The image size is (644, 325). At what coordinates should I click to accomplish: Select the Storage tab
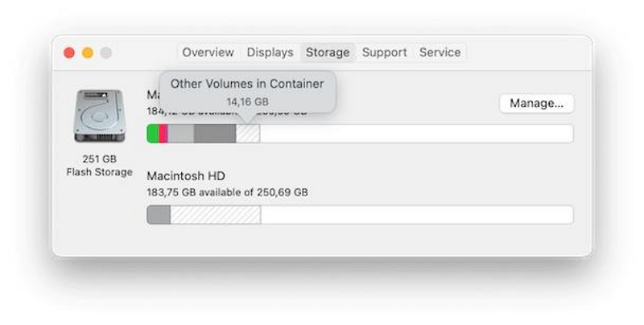pos(328,52)
